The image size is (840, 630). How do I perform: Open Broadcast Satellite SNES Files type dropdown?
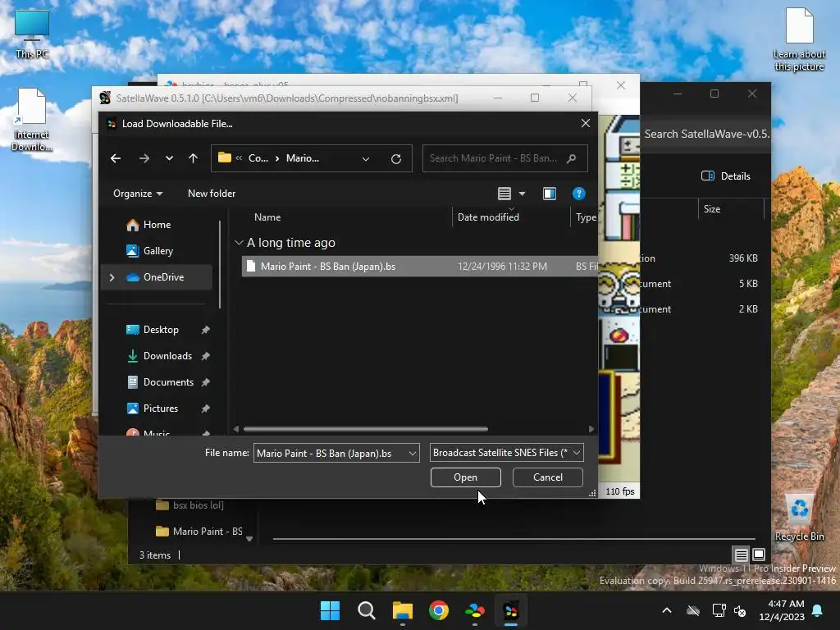pyautogui.click(x=506, y=453)
